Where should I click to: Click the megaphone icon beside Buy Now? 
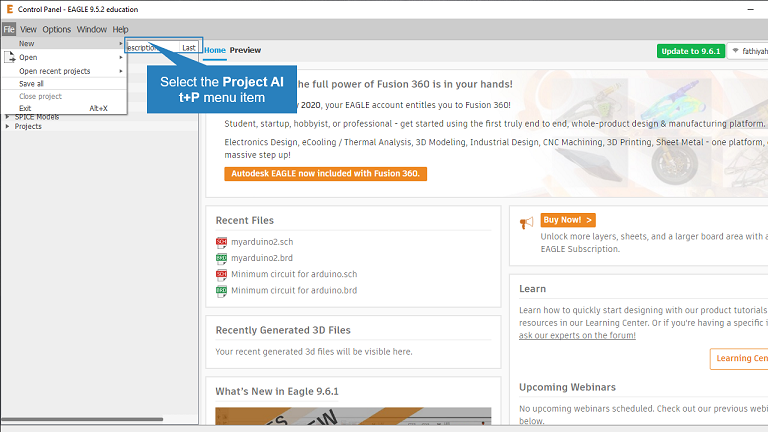point(527,223)
